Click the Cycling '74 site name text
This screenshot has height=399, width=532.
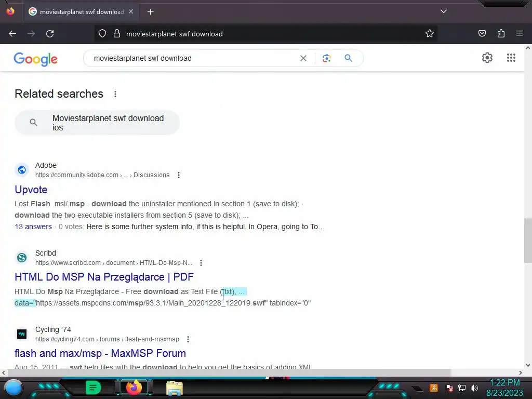53,329
